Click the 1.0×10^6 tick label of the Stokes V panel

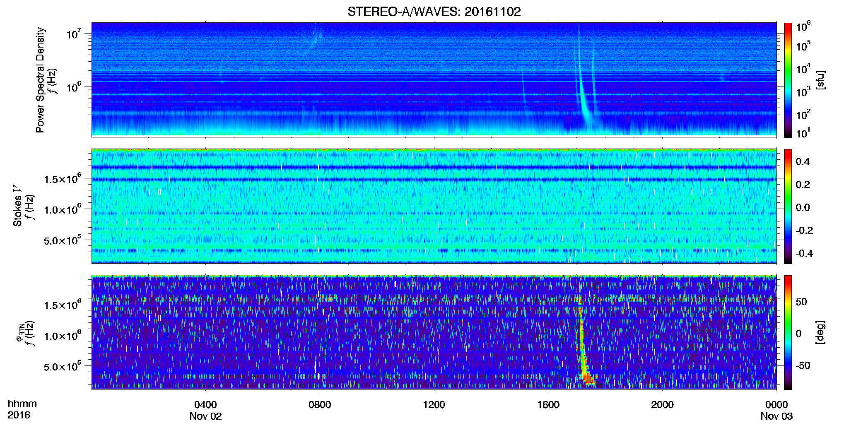63,209
